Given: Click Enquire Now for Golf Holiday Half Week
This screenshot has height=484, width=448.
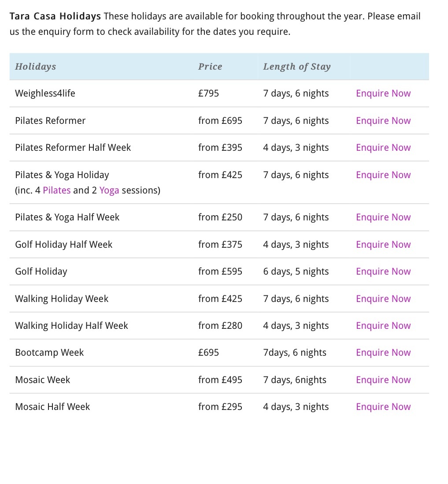Looking at the screenshot, I should (x=383, y=245).
